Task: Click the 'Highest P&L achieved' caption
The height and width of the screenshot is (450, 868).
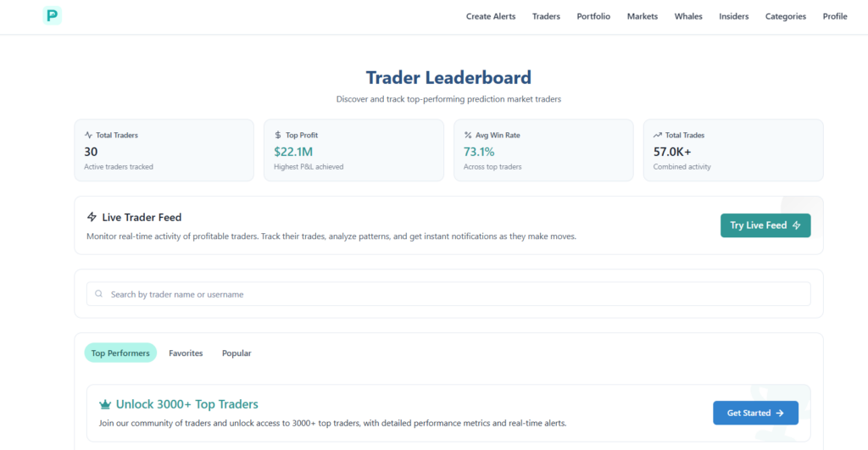Action: pyautogui.click(x=309, y=167)
